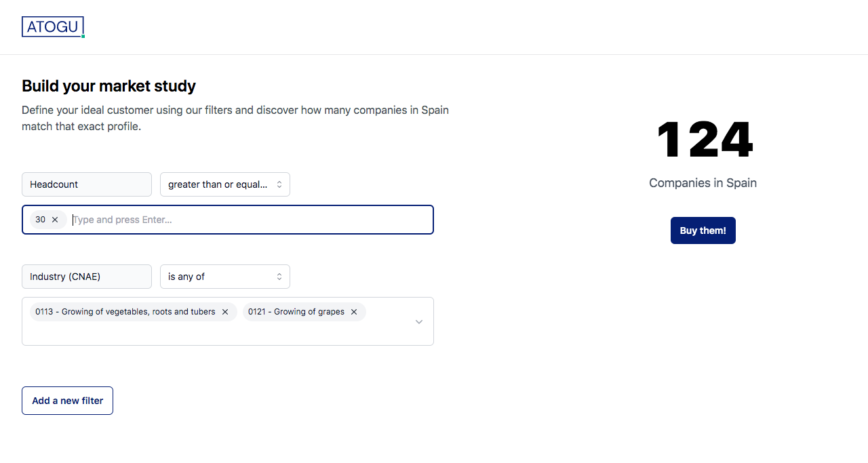Click the Industry (CNAE) filter field
868x463 pixels.
coord(87,277)
